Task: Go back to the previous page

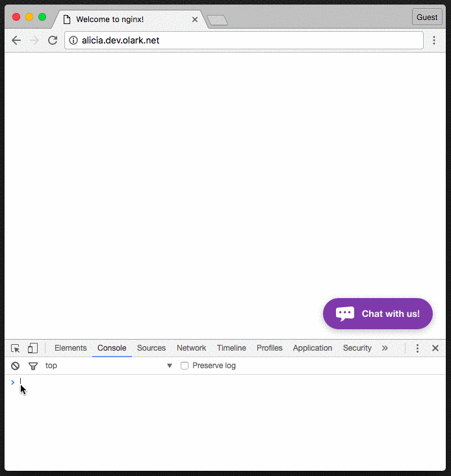Action: pyautogui.click(x=16, y=40)
